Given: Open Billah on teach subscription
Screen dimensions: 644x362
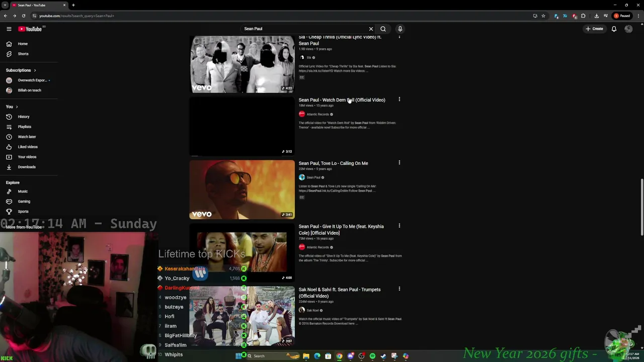Looking at the screenshot, I should (x=29, y=90).
